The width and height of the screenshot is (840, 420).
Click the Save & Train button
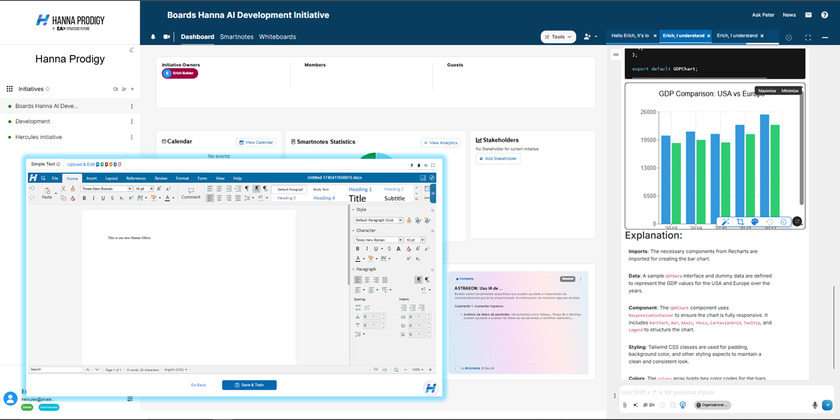[x=249, y=385]
